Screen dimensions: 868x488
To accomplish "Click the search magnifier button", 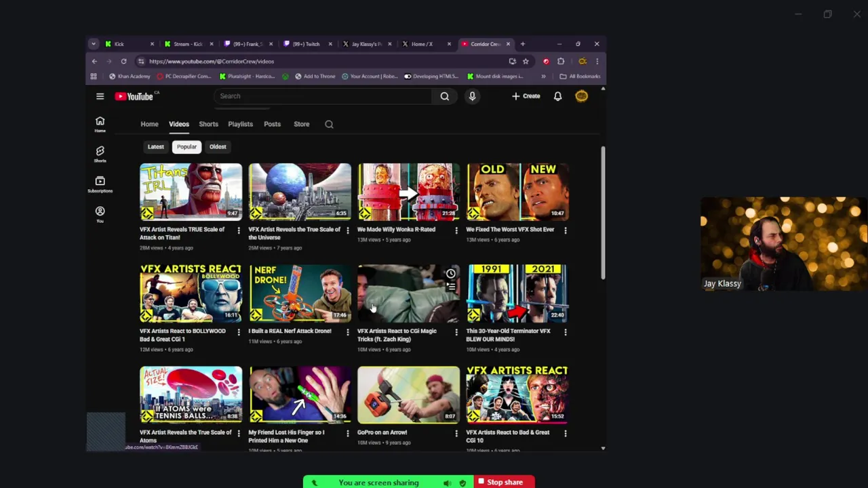I will pyautogui.click(x=445, y=96).
